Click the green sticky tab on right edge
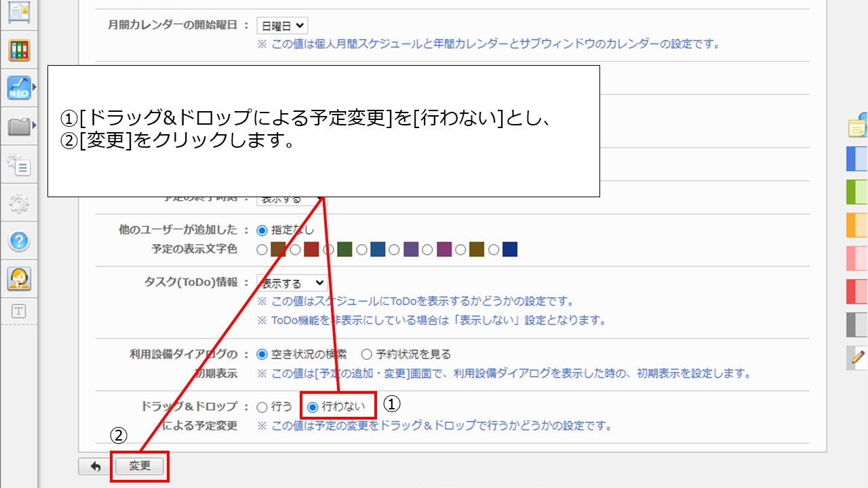 pos(858,192)
